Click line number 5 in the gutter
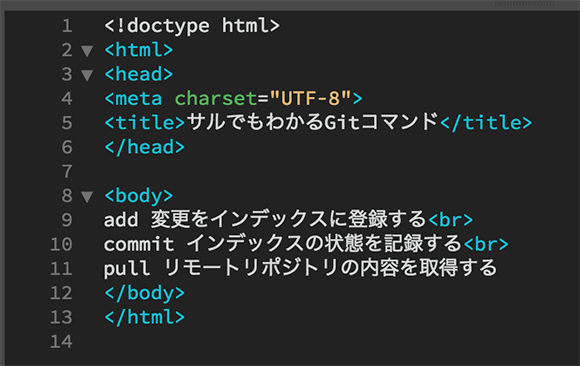The width and height of the screenshot is (580, 366). [x=67, y=123]
